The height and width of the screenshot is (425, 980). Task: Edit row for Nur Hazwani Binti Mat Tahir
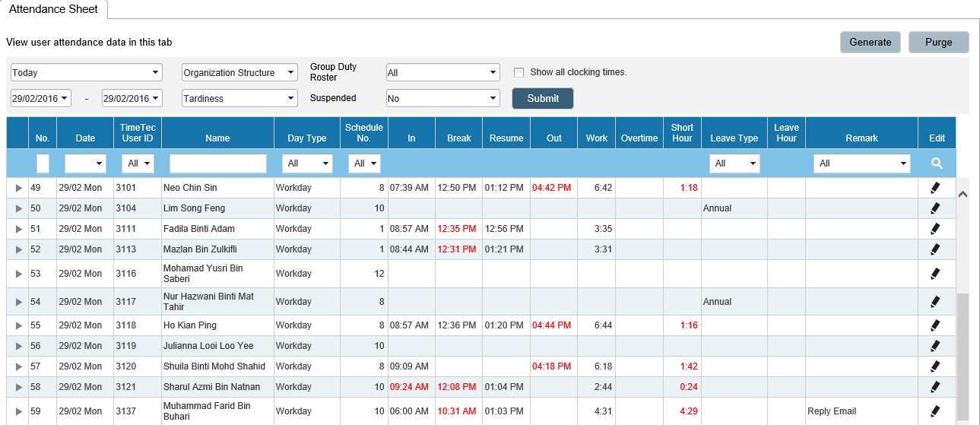pos(935,302)
